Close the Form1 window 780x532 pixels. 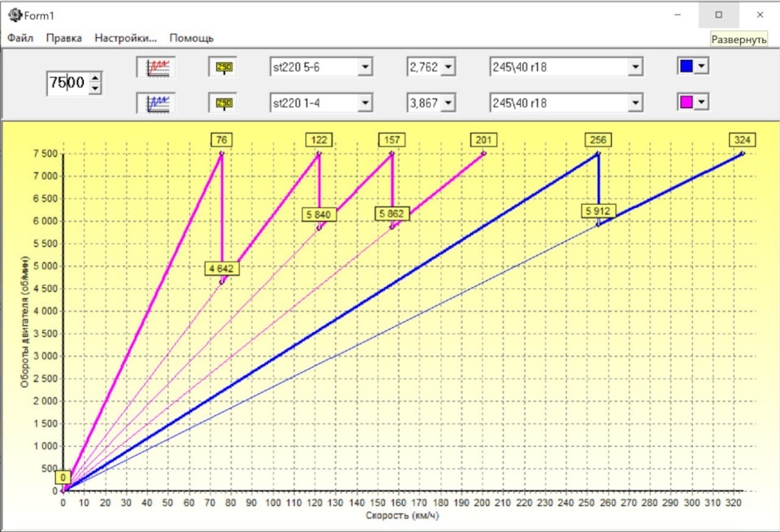coord(760,15)
